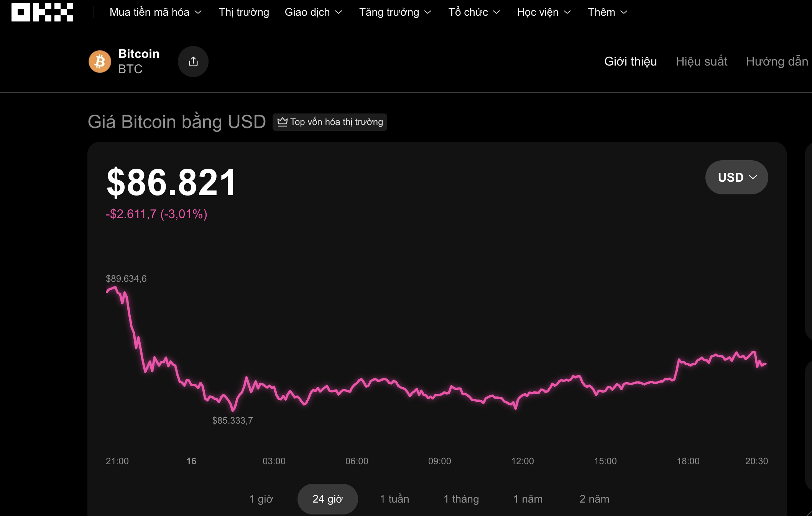Expand the Mua tiền mã hóa menu
The height and width of the screenshot is (516, 812).
[155, 12]
